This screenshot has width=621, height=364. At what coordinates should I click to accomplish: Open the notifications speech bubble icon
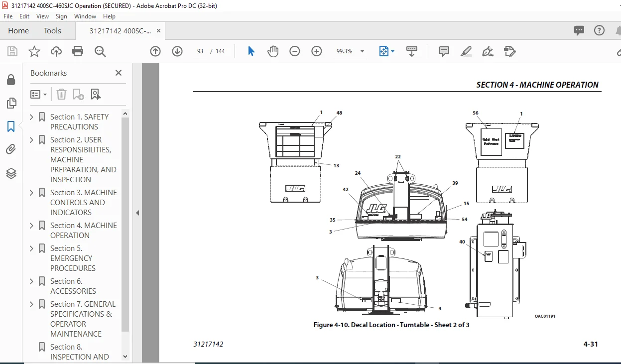click(x=579, y=31)
